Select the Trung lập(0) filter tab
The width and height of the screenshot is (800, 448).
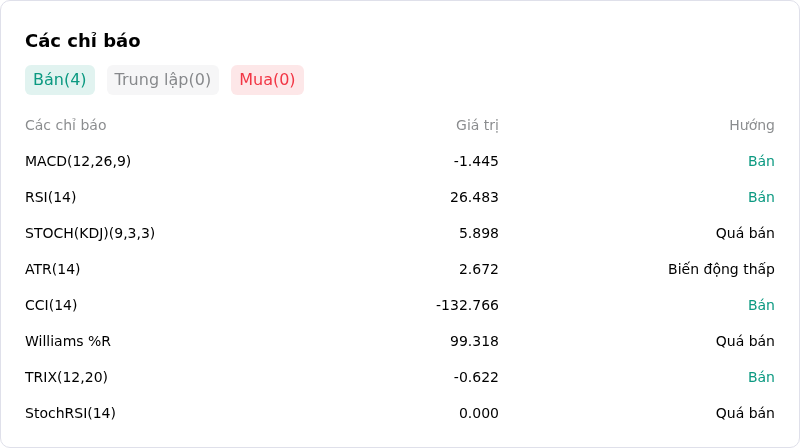tap(163, 80)
